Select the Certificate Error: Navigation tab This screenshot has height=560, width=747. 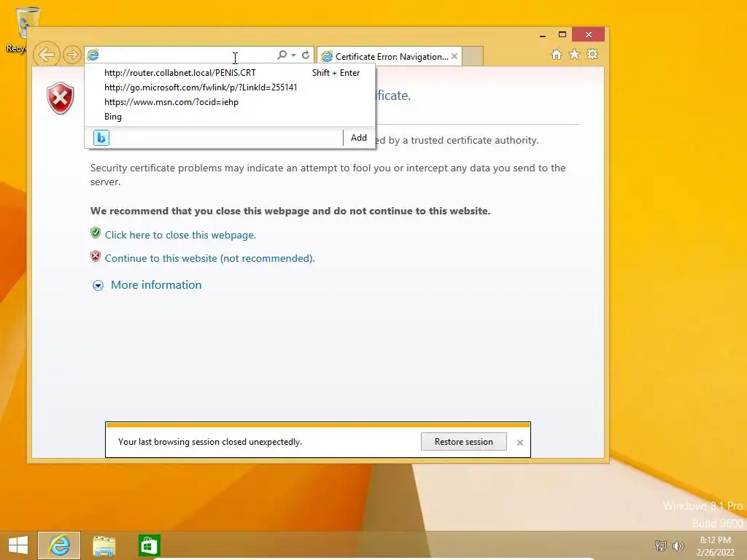click(x=390, y=57)
